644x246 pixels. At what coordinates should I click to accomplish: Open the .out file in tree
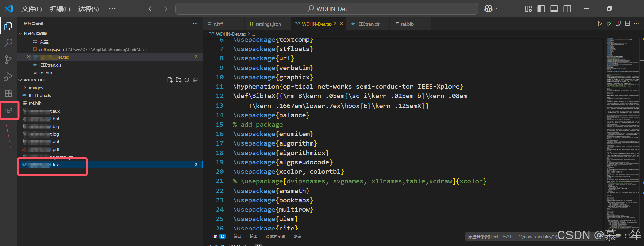point(110,141)
